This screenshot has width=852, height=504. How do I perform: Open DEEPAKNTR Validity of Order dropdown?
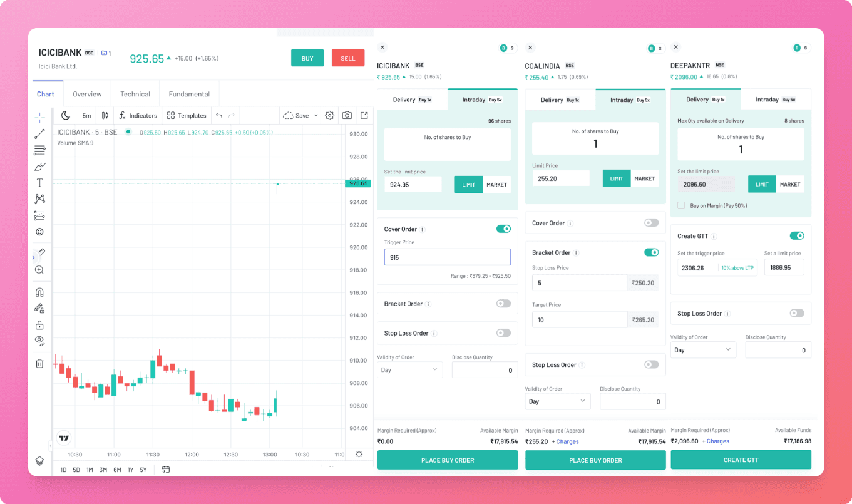click(x=703, y=350)
